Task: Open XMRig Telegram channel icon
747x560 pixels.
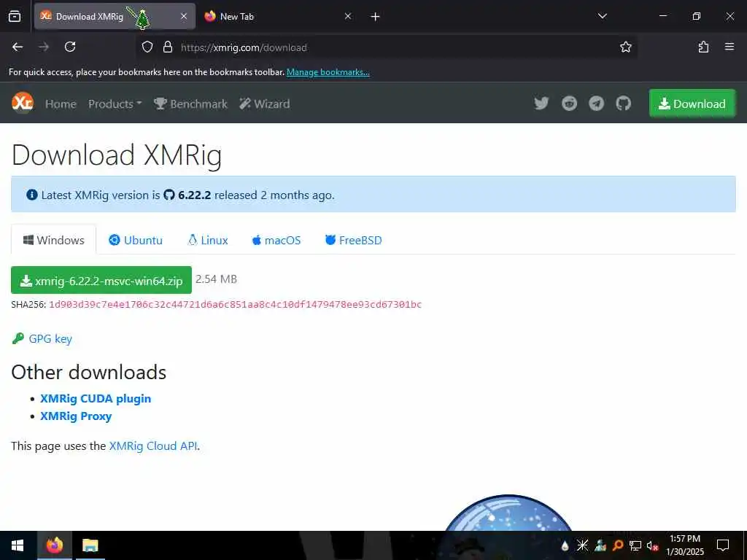Action: [596, 104]
